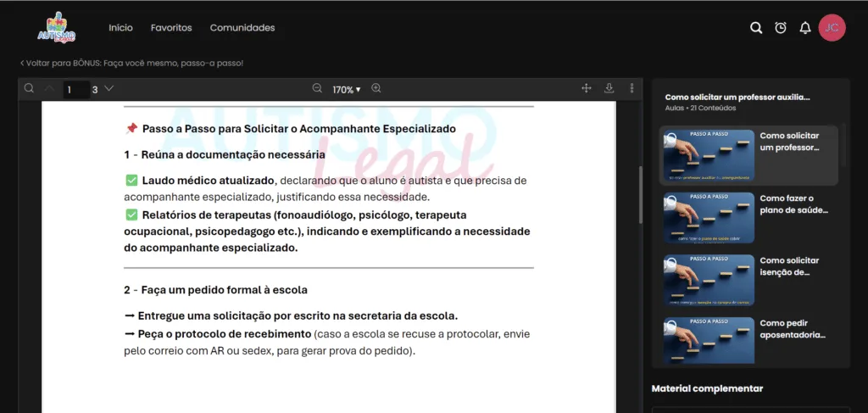The width and height of the screenshot is (868, 413).
Task: Open the 170% zoom level dropdown
Action: click(347, 89)
